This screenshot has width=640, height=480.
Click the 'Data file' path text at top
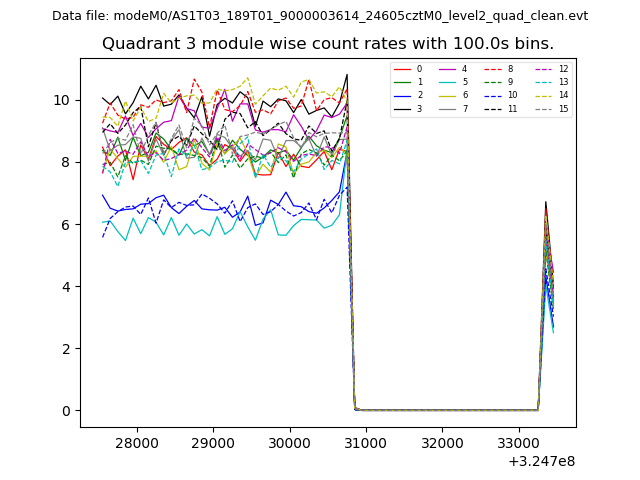click(x=320, y=16)
